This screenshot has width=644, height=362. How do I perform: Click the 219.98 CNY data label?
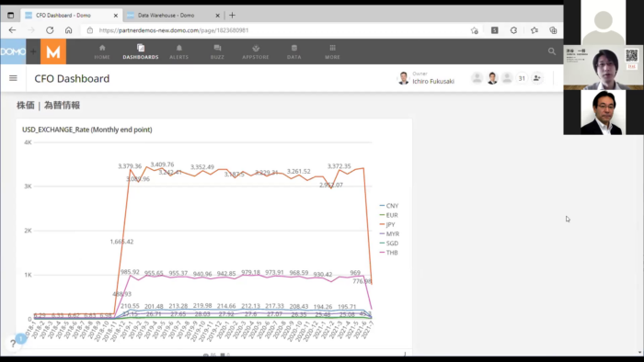[202, 305]
